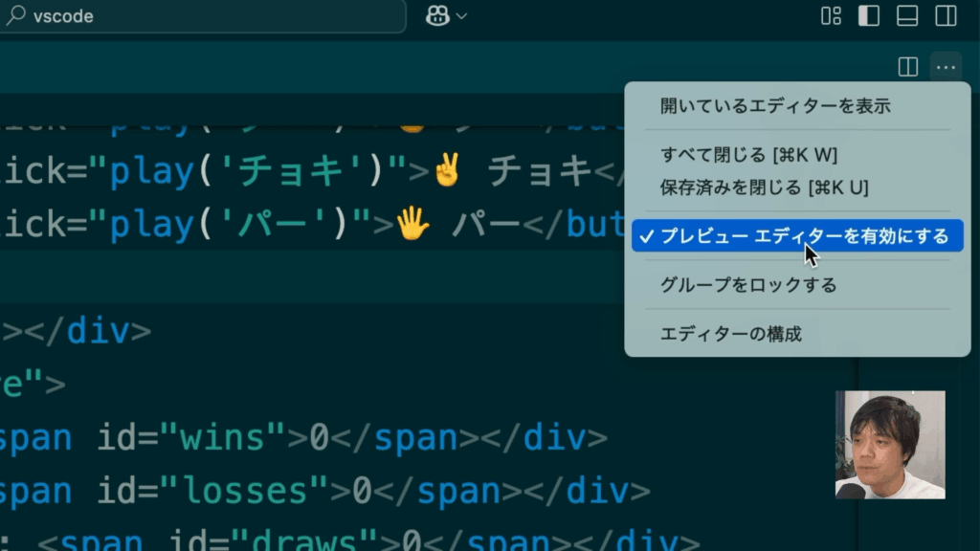Toggle the secondary side bar icon
This screenshot has width=980, height=551.
coord(946,16)
